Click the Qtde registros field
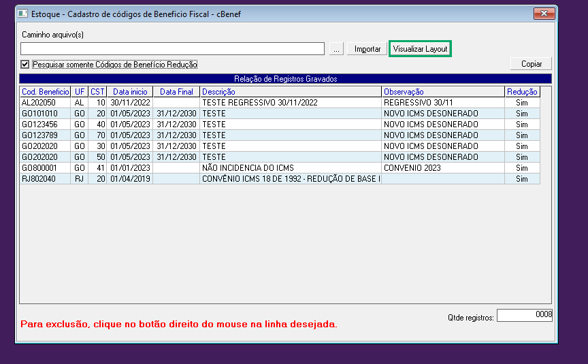Screen dimensions: 588x364 pos(524,315)
